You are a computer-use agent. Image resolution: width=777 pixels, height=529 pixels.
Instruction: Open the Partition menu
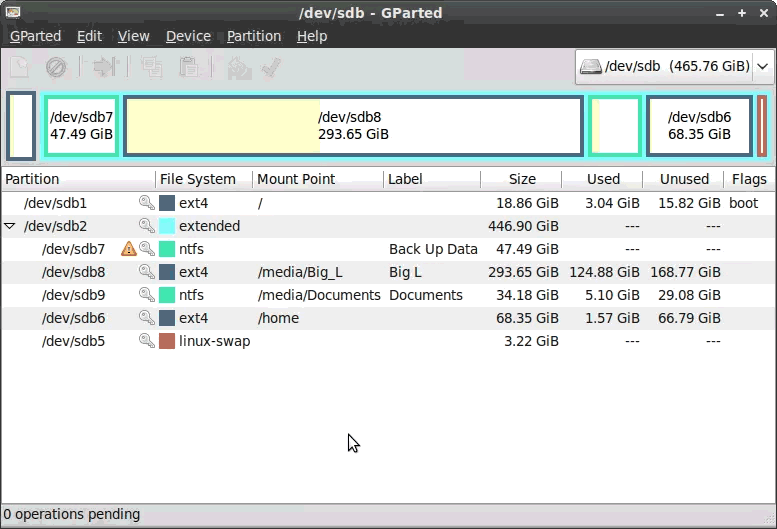point(254,36)
